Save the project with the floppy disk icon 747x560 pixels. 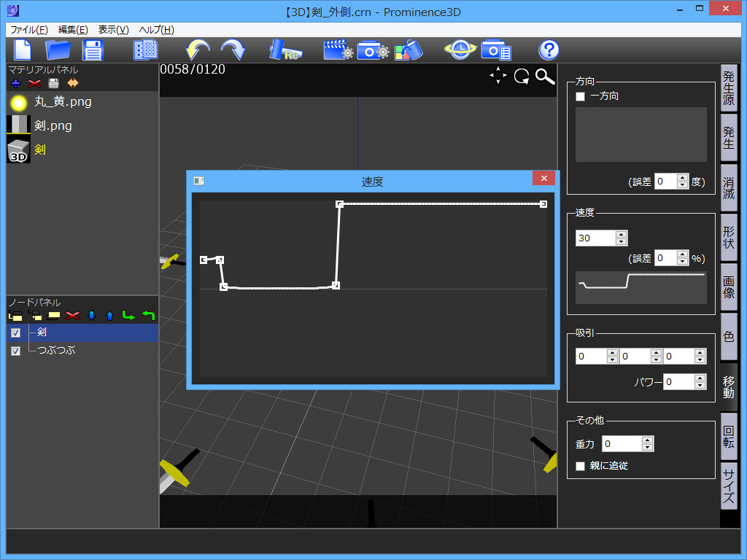[x=93, y=50]
